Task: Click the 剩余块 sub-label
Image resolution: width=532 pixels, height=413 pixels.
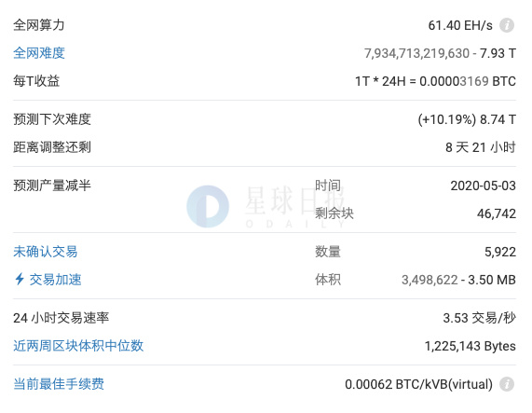Action: (x=334, y=213)
